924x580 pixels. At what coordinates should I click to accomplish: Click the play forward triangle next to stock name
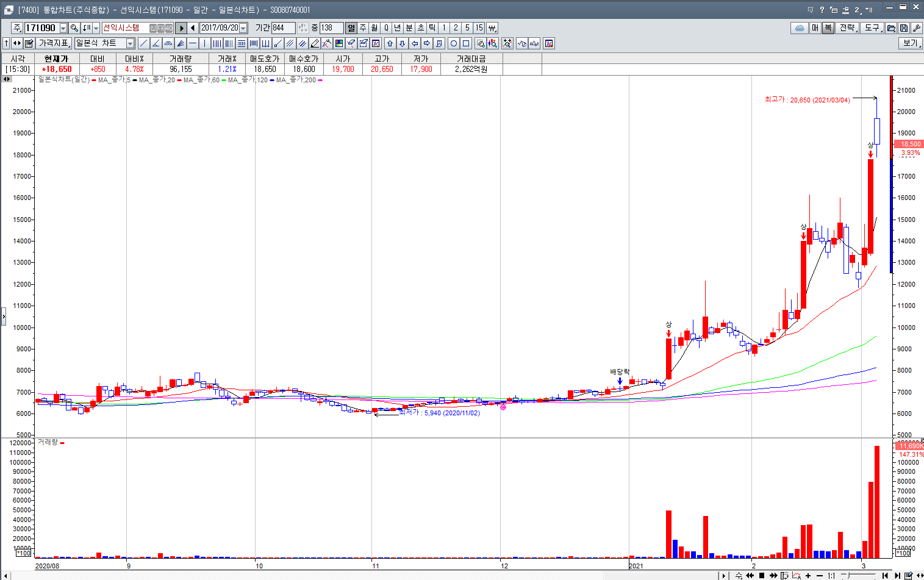[x=182, y=28]
